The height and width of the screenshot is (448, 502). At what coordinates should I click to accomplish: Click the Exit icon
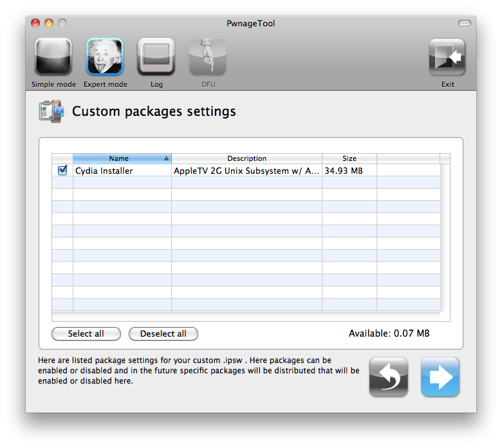[x=447, y=57]
